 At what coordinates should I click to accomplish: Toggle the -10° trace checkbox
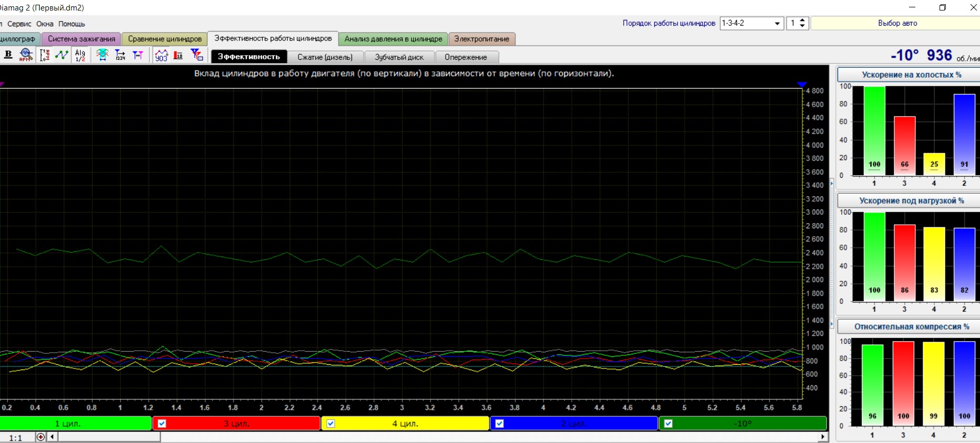pyautogui.click(x=668, y=424)
